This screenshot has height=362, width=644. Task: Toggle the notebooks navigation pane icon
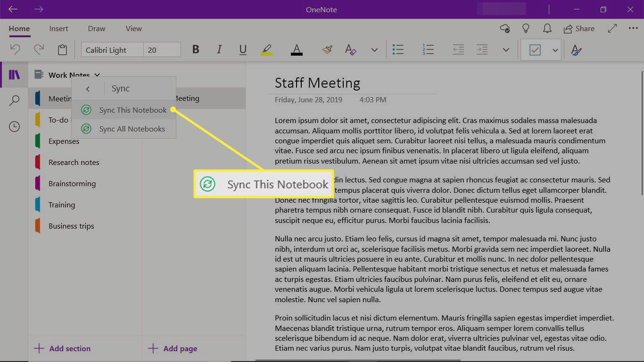coord(15,74)
